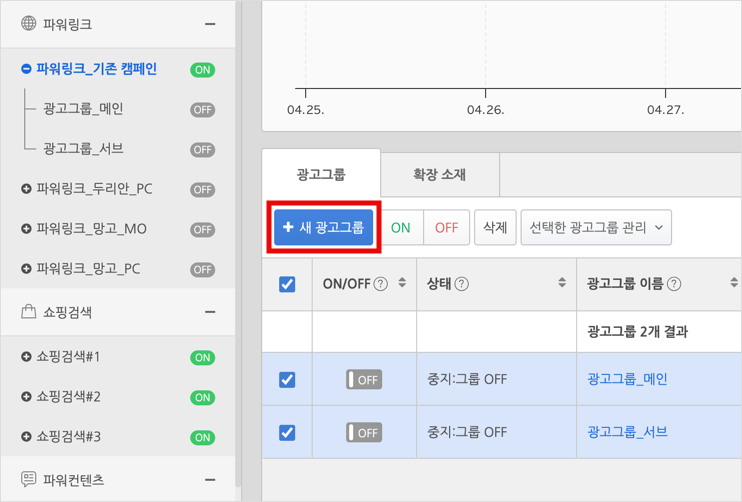Image resolution: width=742 pixels, height=502 pixels.
Task: Toggle OFF badge of 파워링크_망고_PC
Action: pos(203,270)
